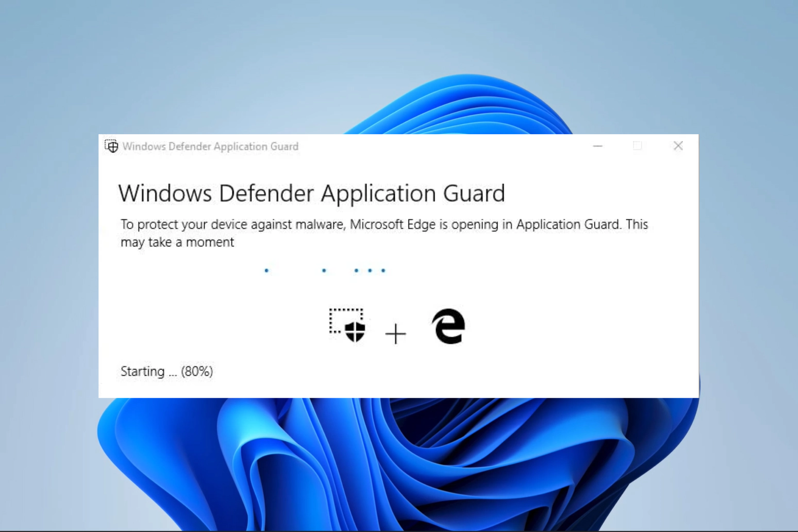Click the animated loading dots indicator
This screenshot has width=798, height=532.
(x=325, y=270)
